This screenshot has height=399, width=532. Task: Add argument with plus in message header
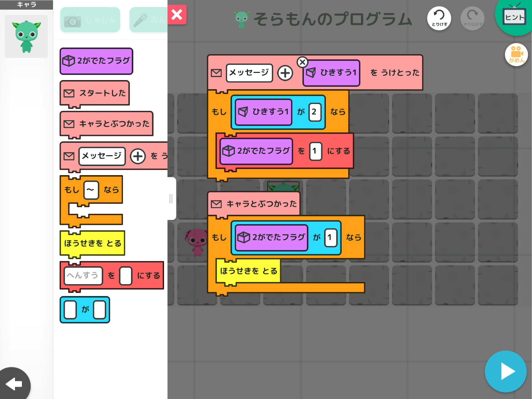[x=285, y=73]
